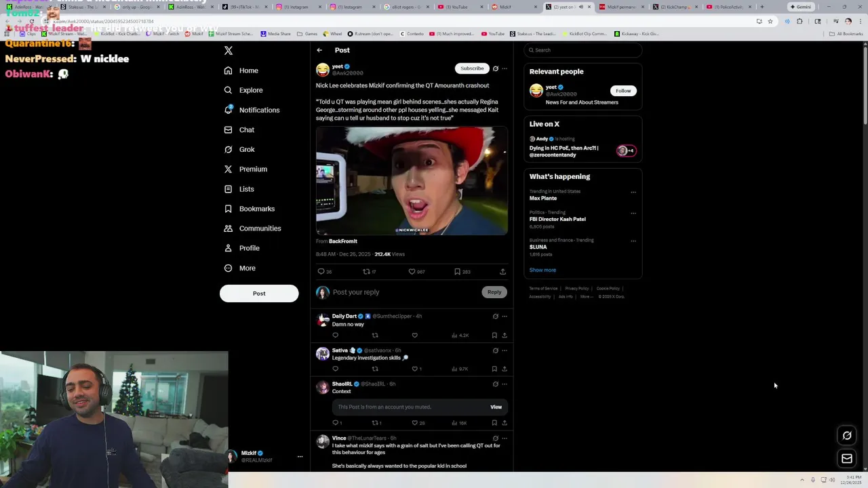Open a new browser tab
Screen dimensions: 868x488
pyautogui.click(x=762, y=7)
